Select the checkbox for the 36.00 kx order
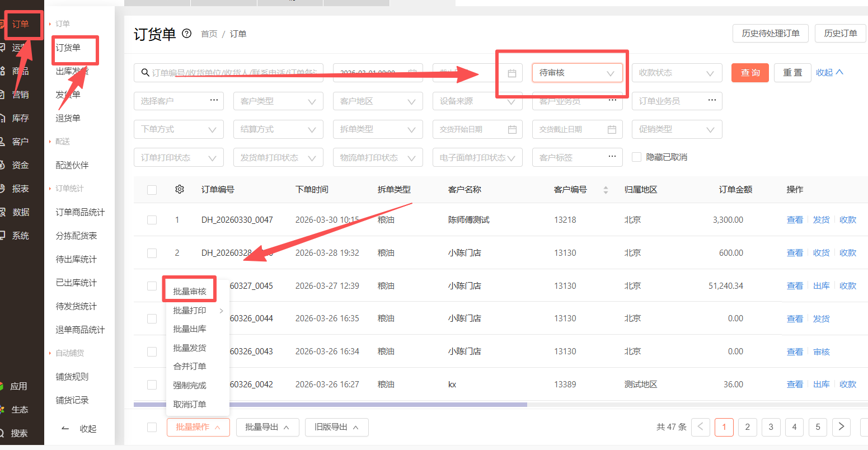This screenshot has height=450, width=868. 152,385
